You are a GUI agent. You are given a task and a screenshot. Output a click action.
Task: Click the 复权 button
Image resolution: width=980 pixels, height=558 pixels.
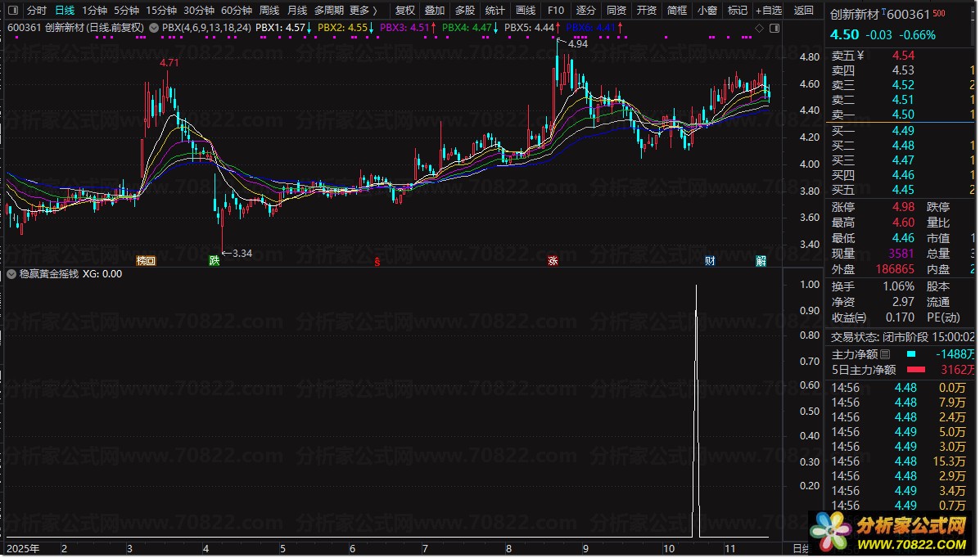click(404, 11)
